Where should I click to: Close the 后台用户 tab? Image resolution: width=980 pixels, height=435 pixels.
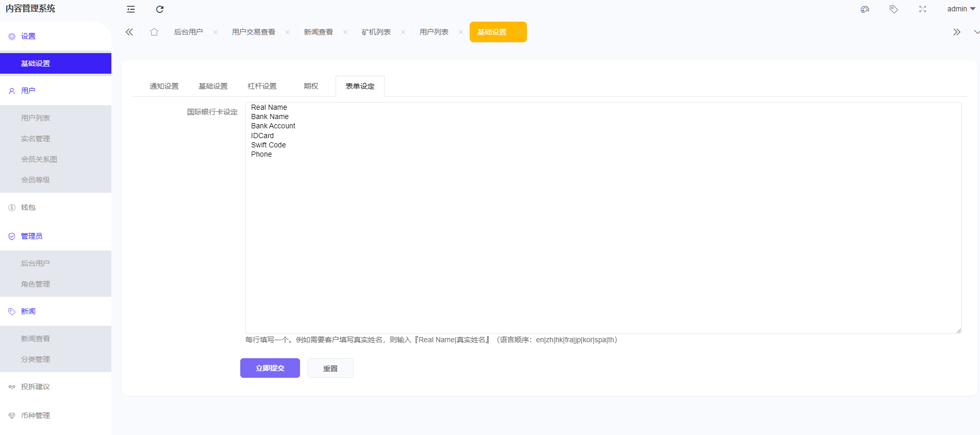pos(215,32)
